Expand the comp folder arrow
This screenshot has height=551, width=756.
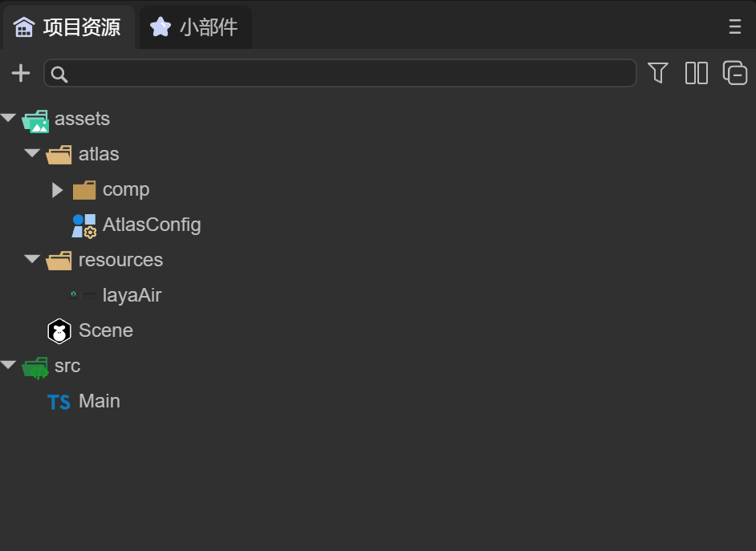[x=57, y=190]
